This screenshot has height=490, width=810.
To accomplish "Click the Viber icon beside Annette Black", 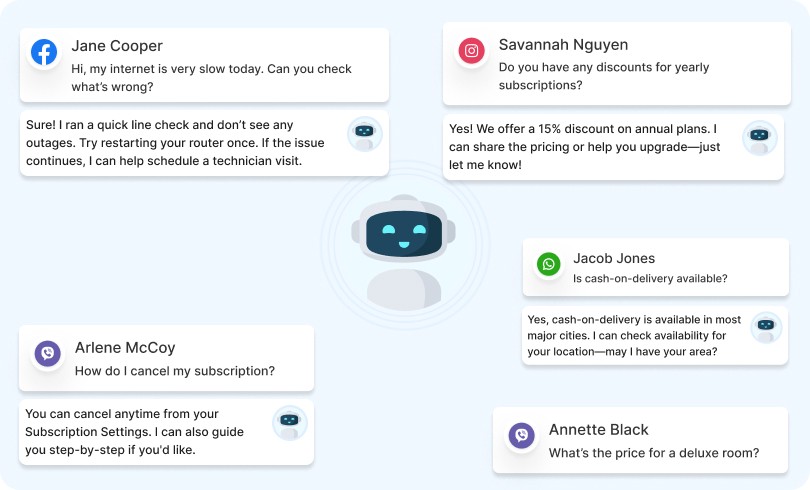I will click(x=521, y=435).
